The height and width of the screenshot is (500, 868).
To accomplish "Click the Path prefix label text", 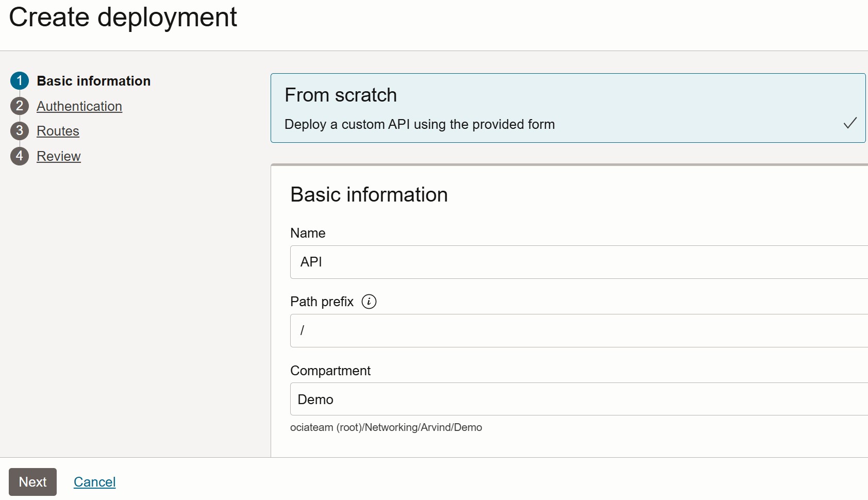I will [x=322, y=302].
